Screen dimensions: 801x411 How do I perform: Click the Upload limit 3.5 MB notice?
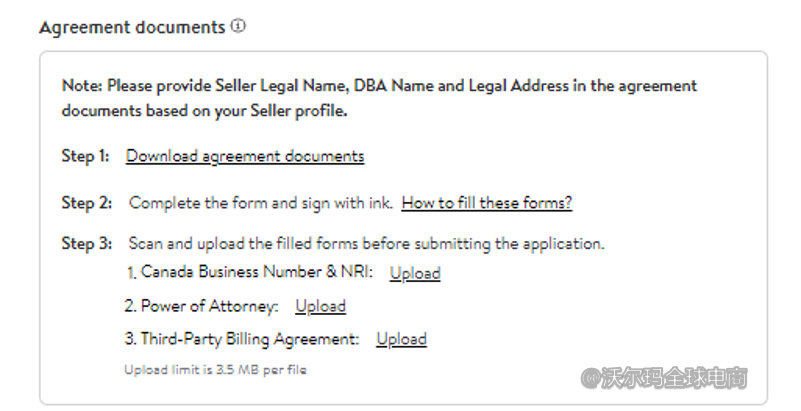click(x=215, y=370)
